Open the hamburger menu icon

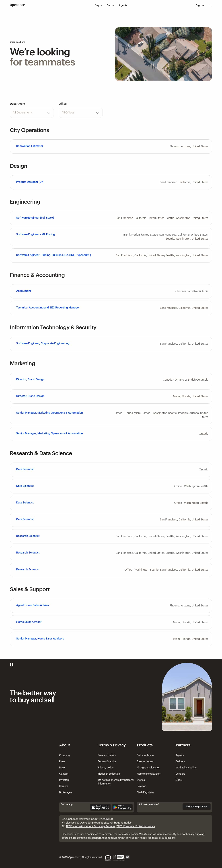(x=210, y=5)
